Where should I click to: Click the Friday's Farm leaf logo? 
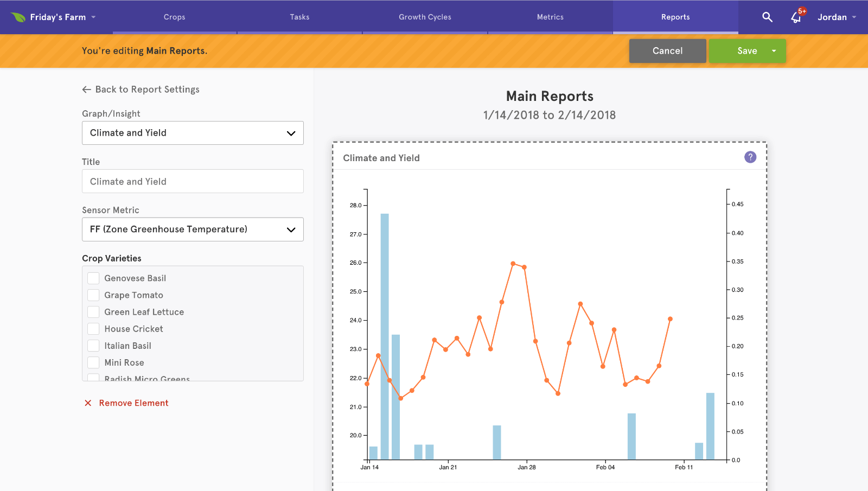(18, 17)
